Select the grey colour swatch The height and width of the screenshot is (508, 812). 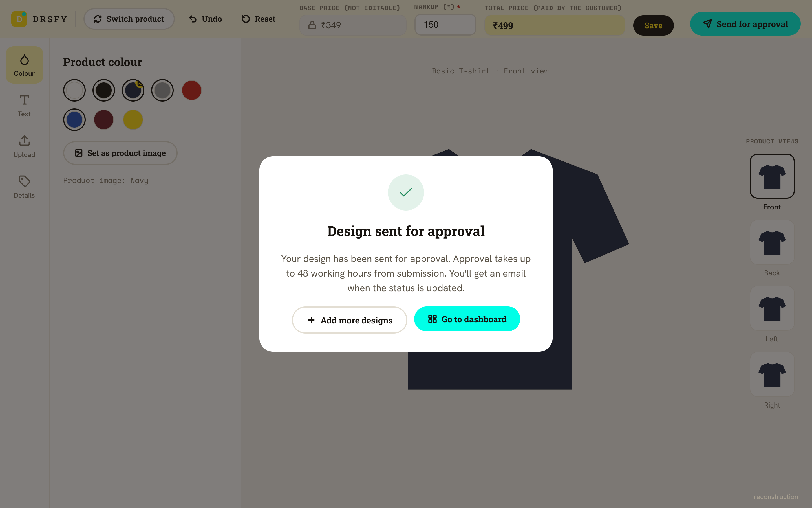[162, 90]
